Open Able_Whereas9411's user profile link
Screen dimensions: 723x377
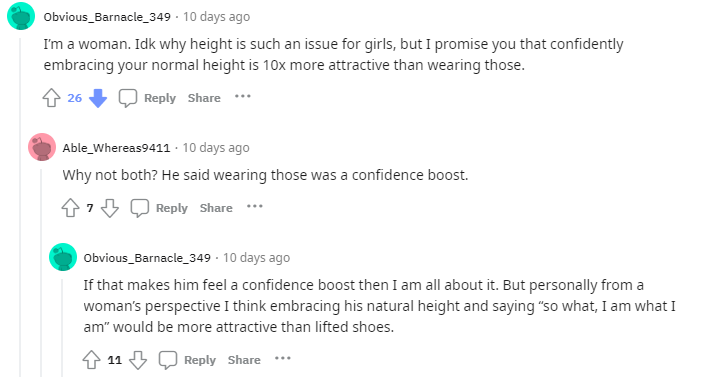tap(116, 148)
